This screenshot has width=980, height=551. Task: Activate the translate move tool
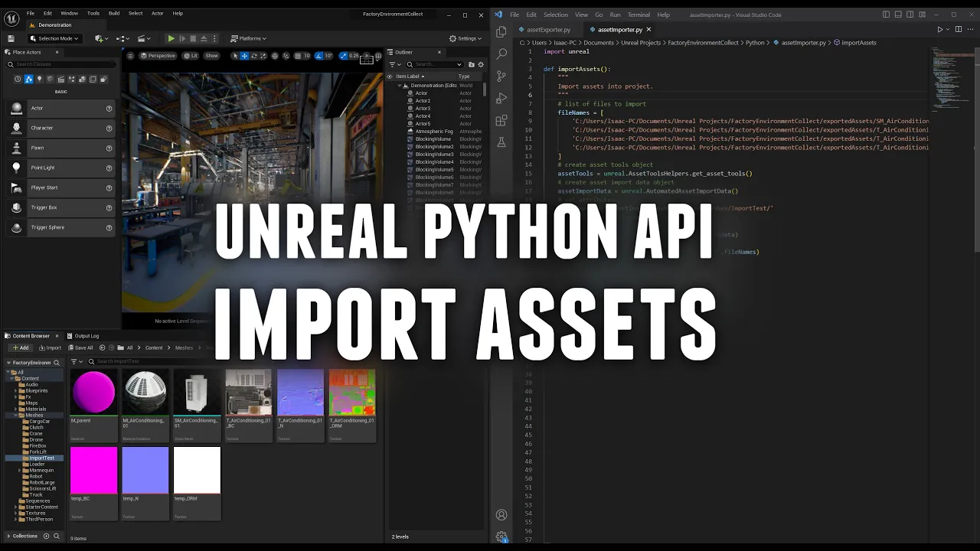pos(244,56)
